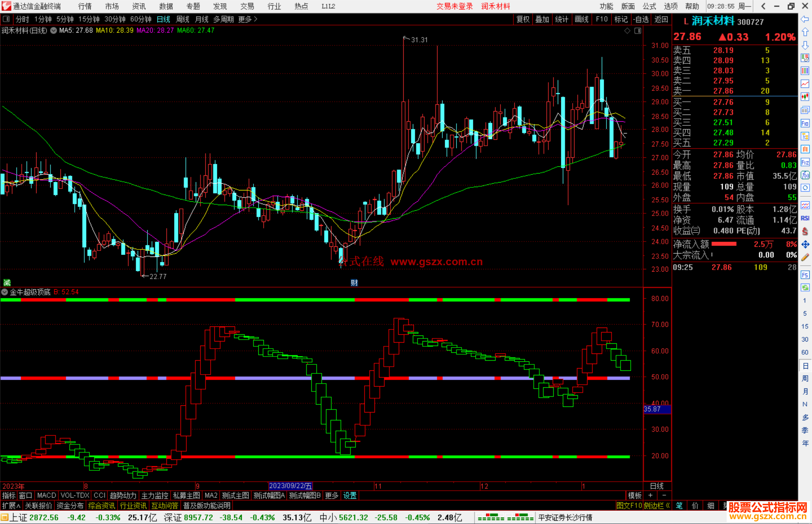Toggle the round button beside 润禾材料(日线)
812x524 pixels.
click(x=53, y=30)
